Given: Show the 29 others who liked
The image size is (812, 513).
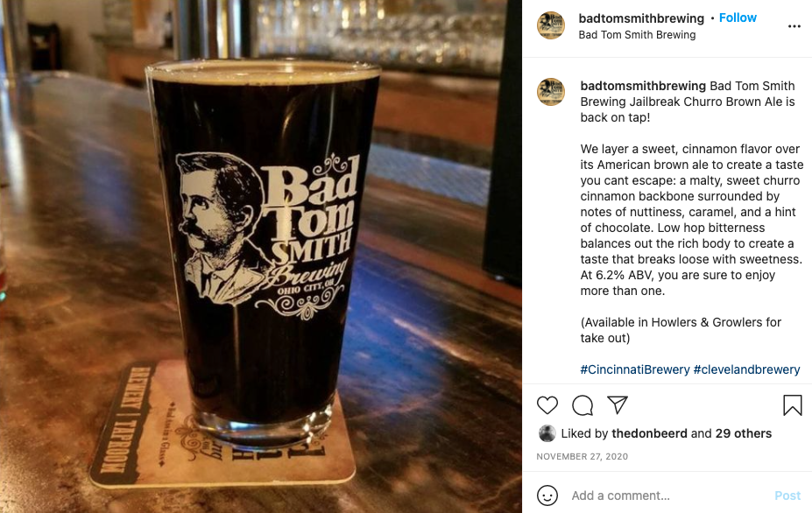Looking at the screenshot, I should [x=743, y=433].
